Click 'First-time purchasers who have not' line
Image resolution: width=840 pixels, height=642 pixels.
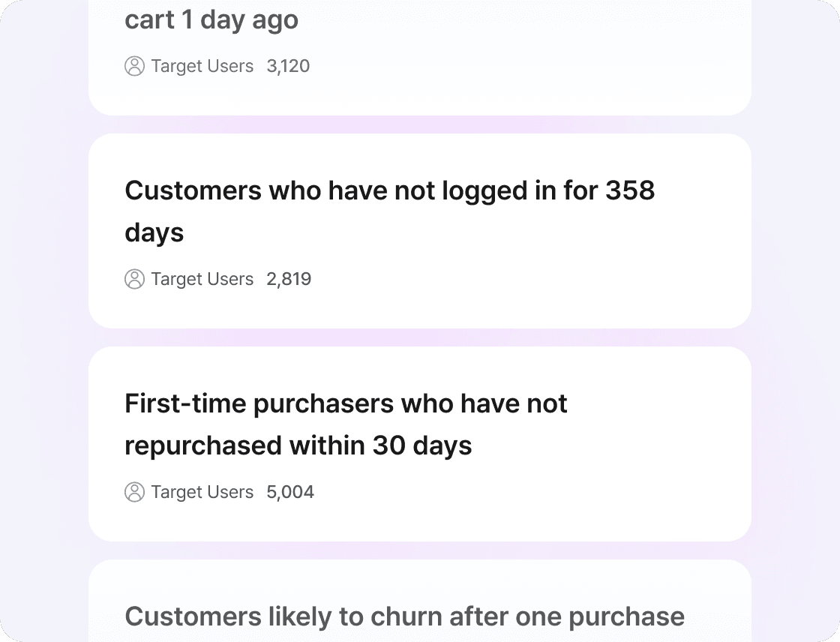tap(346, 403)
